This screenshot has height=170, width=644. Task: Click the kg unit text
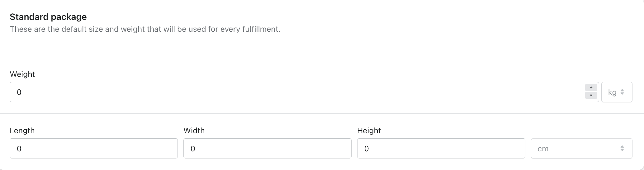(x=612, y=92)
